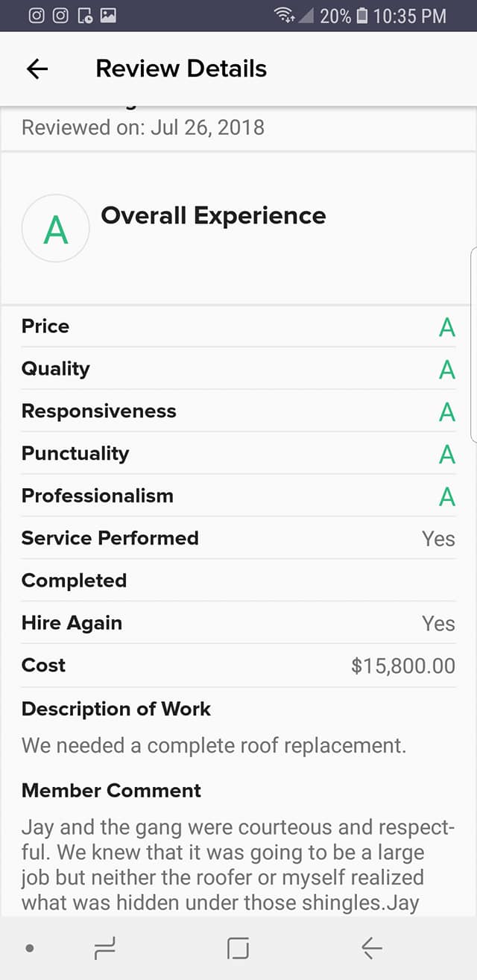477x980 pixels.
Task: Tap the navigation bar dot icon
Action: coord(30,948)
